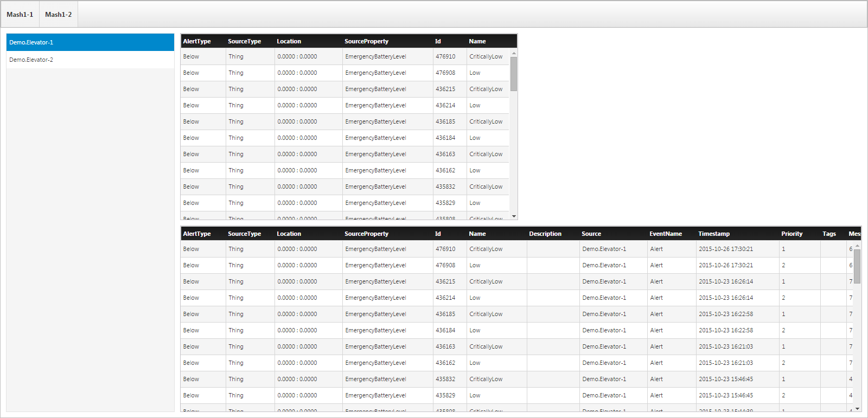This screenshot has height=418, width=868.
Task: Switch to the Mash1-1 tab
Action: (x=20, y=15)
